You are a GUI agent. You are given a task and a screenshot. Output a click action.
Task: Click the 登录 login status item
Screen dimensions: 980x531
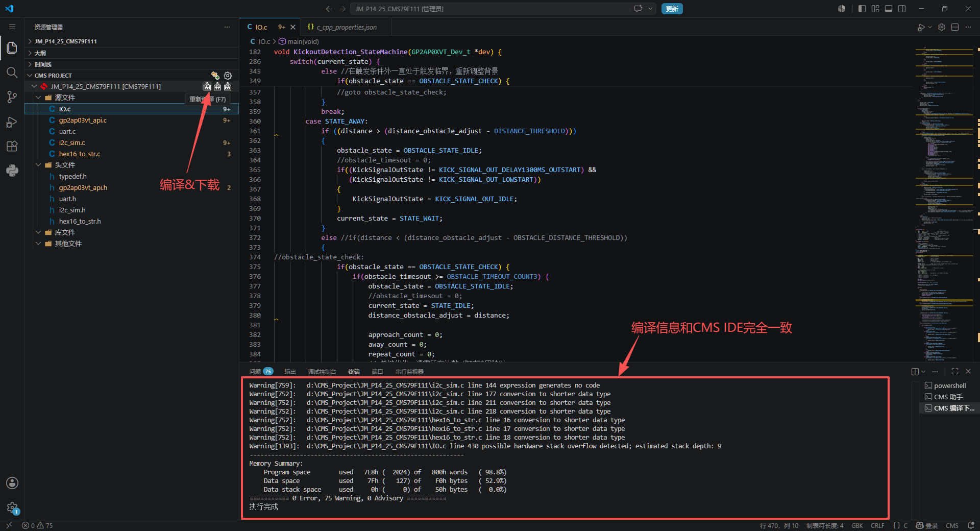tap(927, 525)
